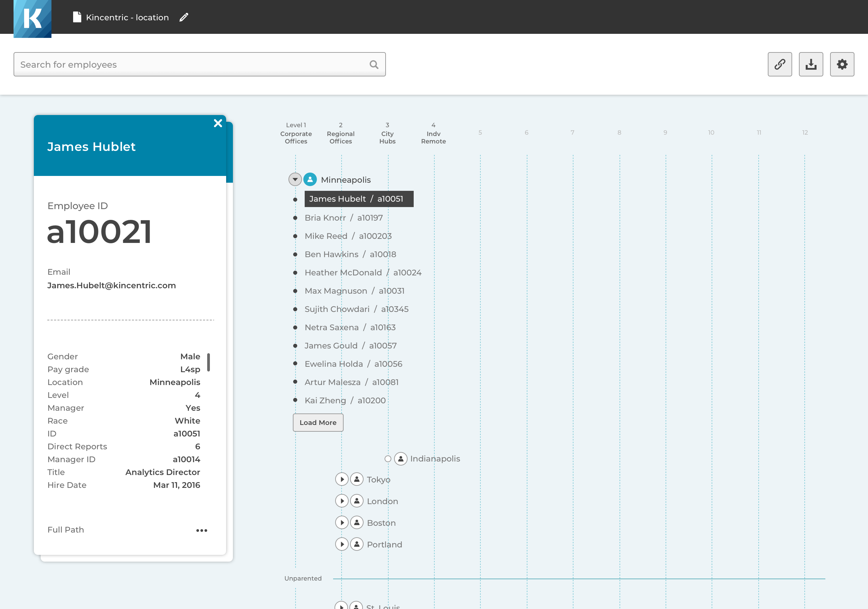Click the Full Path ellipsis icon

point(201,530)
